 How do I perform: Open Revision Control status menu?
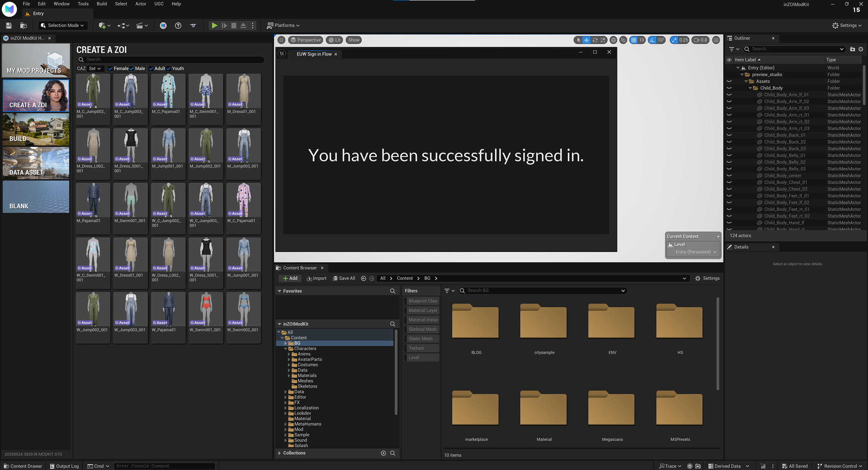(839, 466)
